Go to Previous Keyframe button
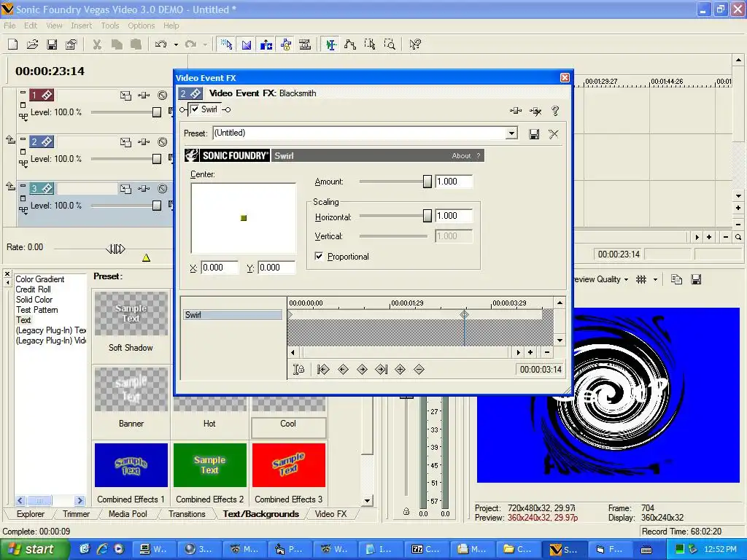Image resolution: width=747 pixels, height=560 pixels. click(343, 370)
